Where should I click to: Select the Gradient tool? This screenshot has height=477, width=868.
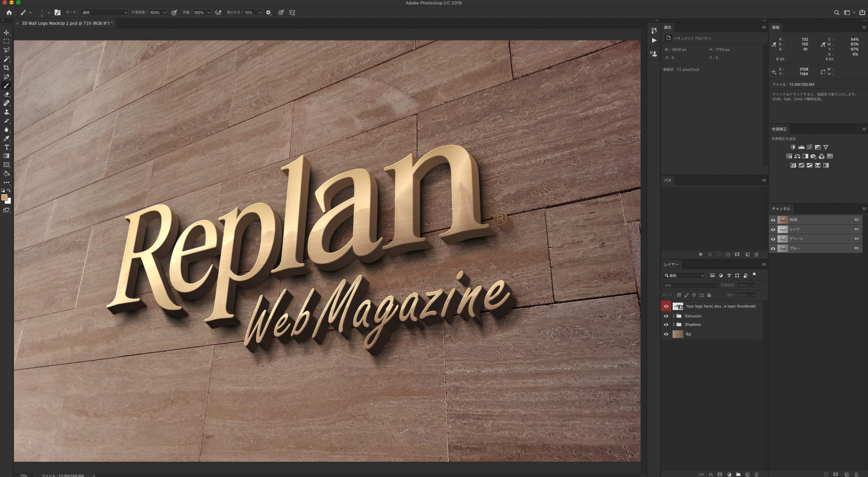click(x=7, y=156)
